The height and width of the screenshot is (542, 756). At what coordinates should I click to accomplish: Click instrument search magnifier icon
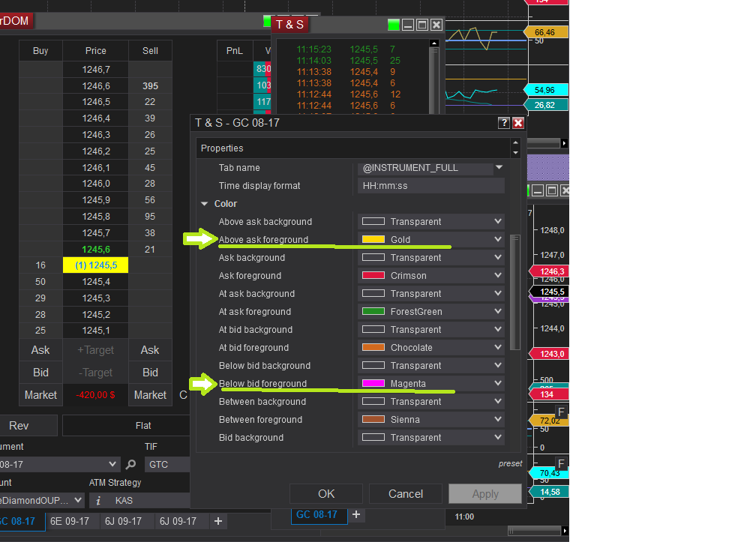[x=130, y=465]
